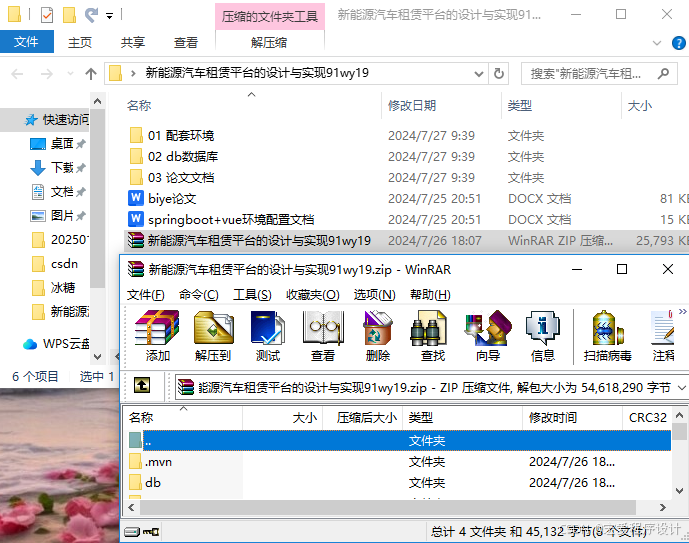Viewport: 689px width, 543px height.
Task: Click the WinRAR horizontal scrollbar right arrow
Action: pyautogui.click(x=663, y=507)
